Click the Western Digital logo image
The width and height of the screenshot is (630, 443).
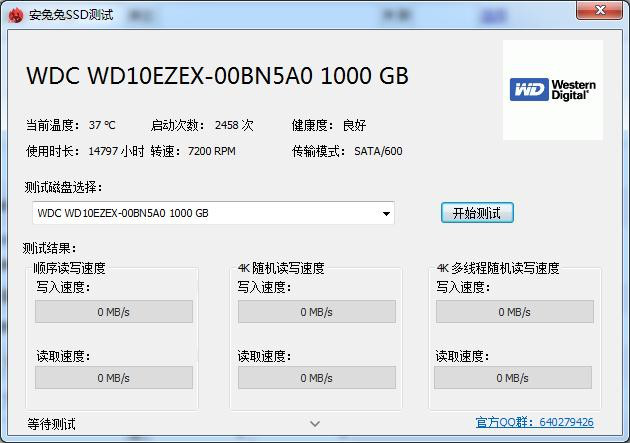(x=553, y=90)
